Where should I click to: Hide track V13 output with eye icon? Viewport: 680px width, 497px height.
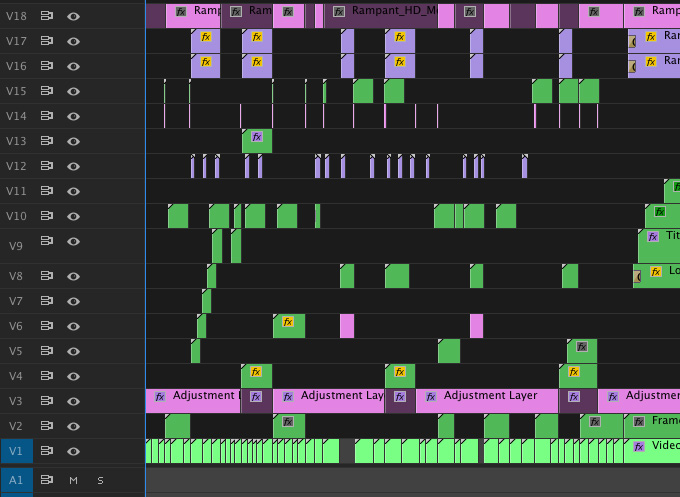pos(73,141)
